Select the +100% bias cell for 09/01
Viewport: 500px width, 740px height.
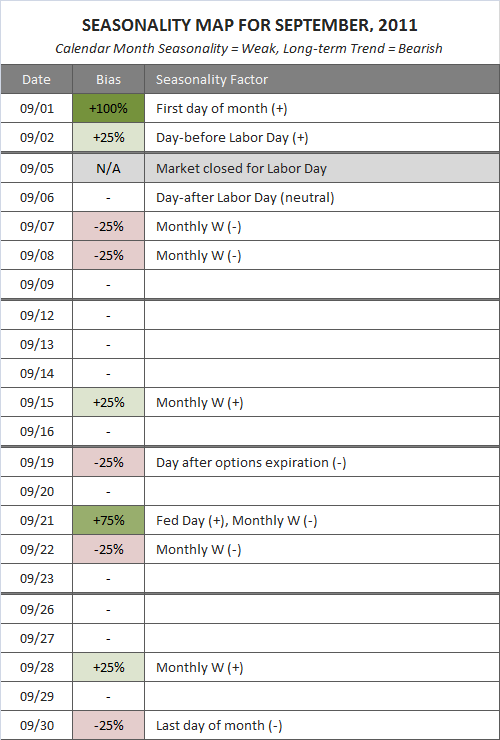tap(108, 109)
